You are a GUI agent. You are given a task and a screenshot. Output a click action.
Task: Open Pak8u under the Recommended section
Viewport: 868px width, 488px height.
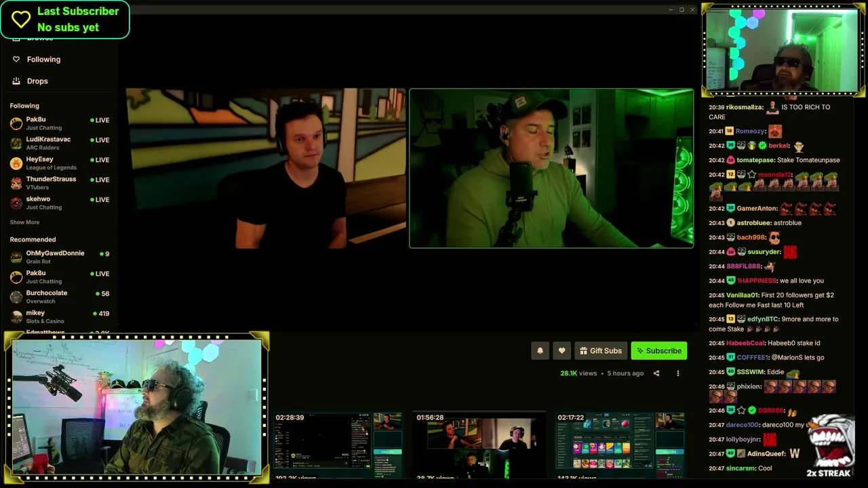pyautogui.click(x=60, y=277)
